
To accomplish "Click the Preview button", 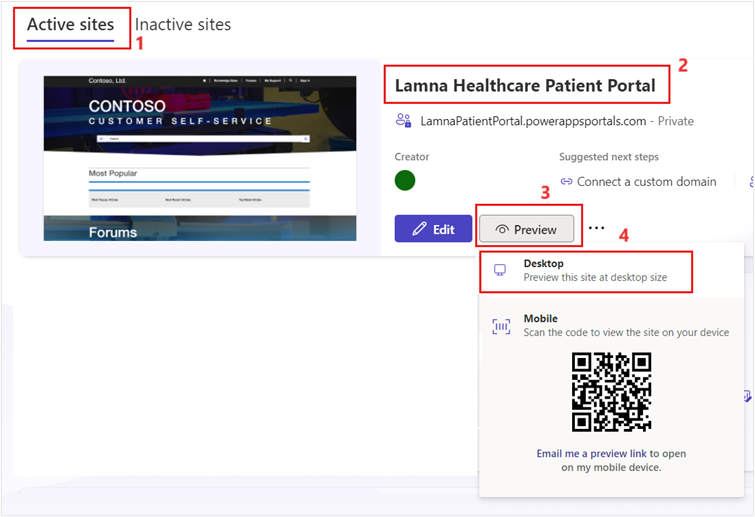I will tap(527, 229).
